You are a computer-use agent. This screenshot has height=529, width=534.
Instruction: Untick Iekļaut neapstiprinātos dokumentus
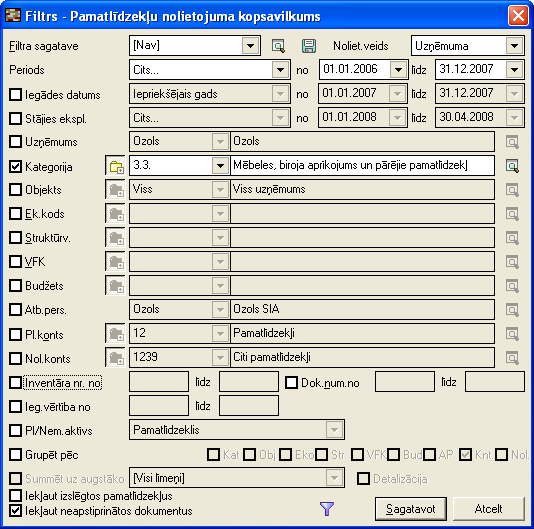16,511
